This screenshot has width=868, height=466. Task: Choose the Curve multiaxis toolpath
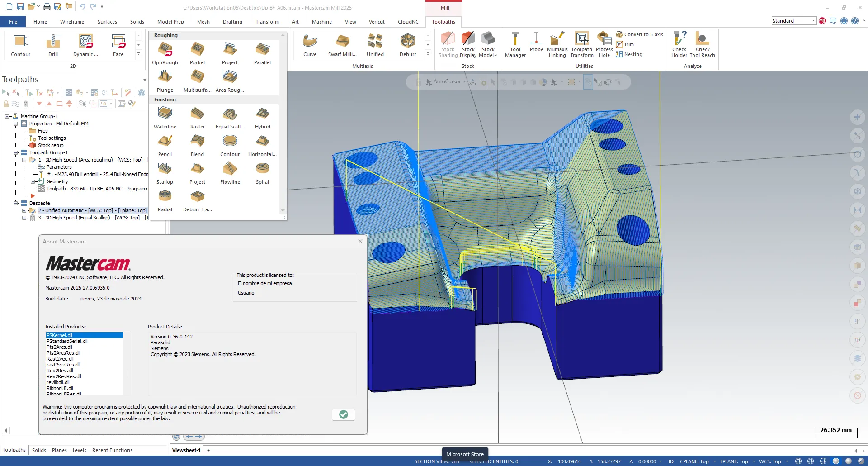[x=310, y=46]
